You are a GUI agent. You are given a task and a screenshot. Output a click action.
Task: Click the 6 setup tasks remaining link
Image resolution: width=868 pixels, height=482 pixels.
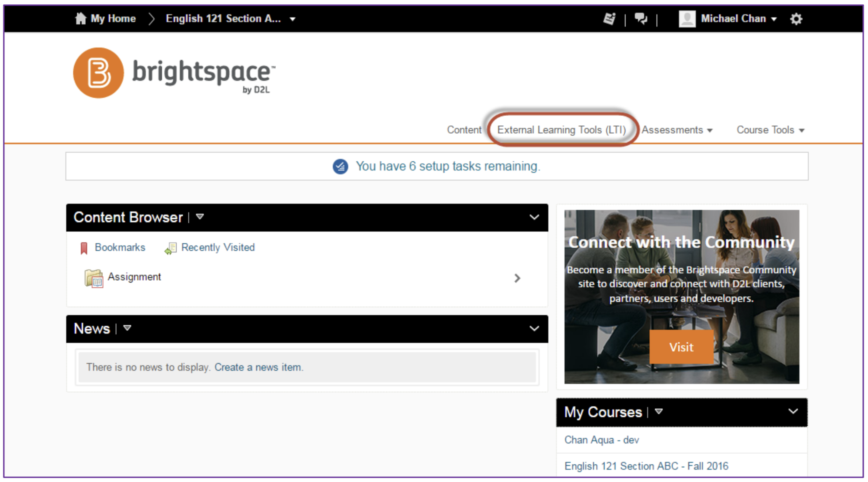click(x=448, y=166)
